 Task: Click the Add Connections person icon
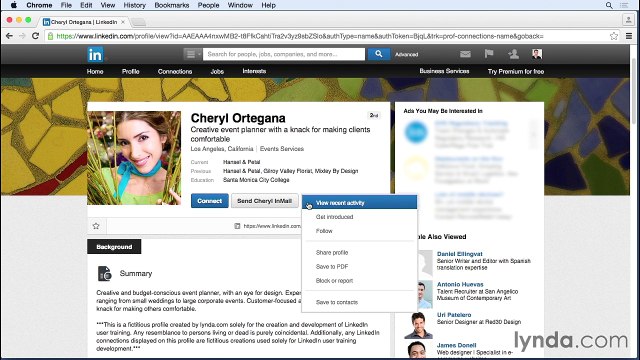(513, 53)
